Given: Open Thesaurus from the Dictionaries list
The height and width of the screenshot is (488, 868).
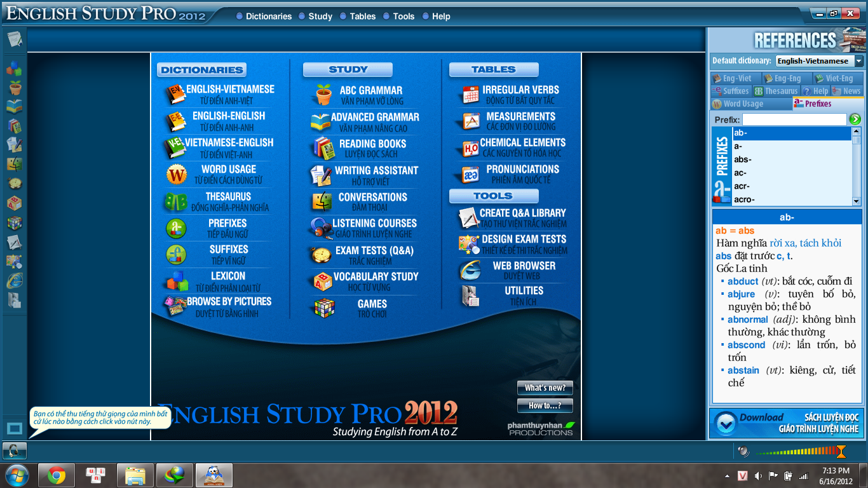Looking at the screenshot, I should point(219,202).
